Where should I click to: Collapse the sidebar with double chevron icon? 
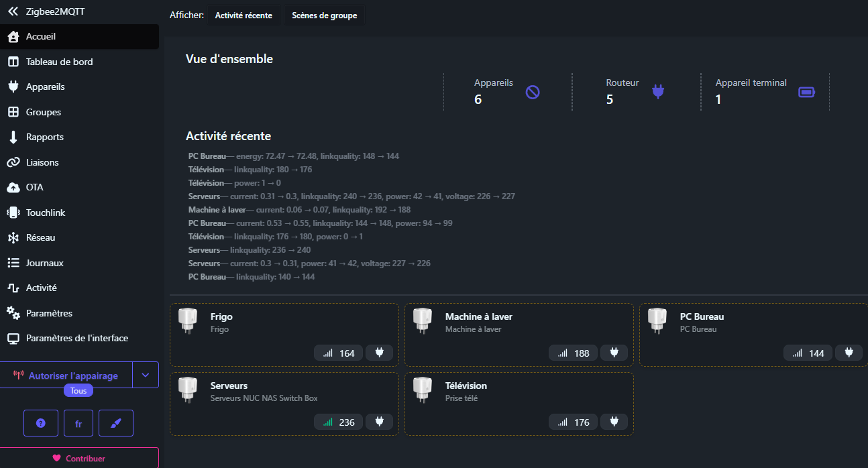(13, 11)
